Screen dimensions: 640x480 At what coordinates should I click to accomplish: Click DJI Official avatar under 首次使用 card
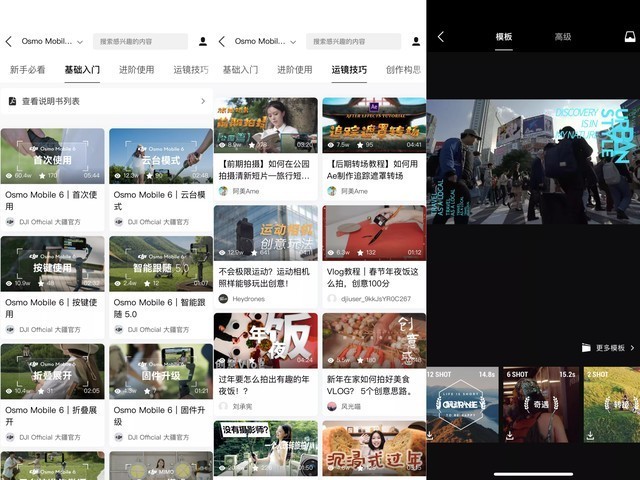pos(10,222)
